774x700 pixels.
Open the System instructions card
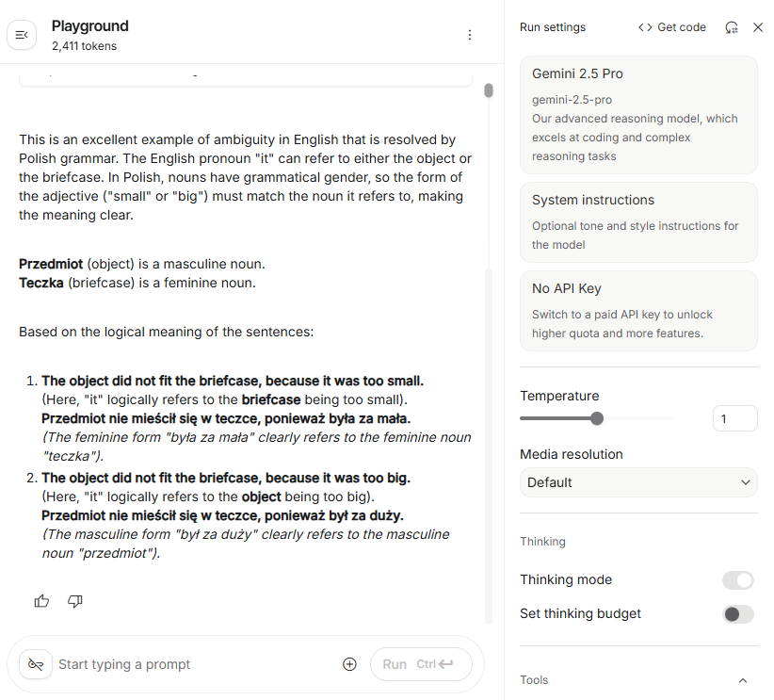638,222
